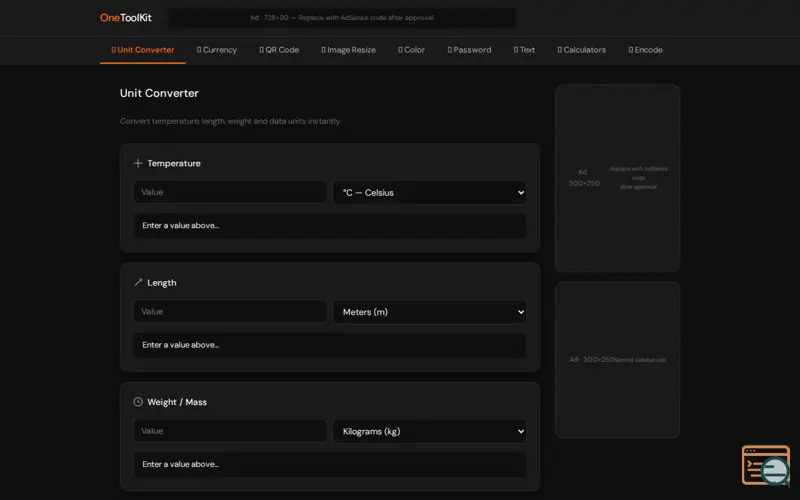The height and width of the screenshot is (500, 800).
Task: Switch to the Text tab
Action: pos(524,50)
